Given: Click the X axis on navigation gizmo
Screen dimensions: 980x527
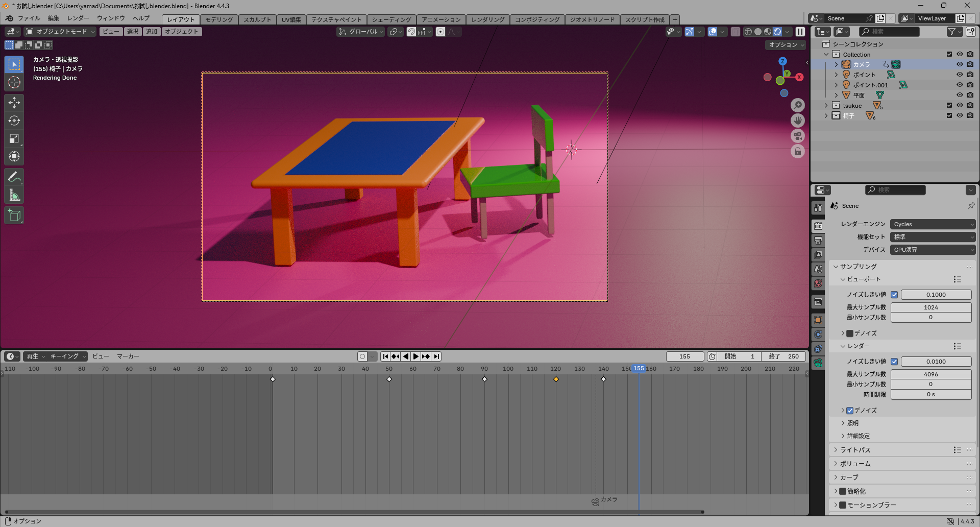Looking at the screenshot, I should [799, 77].
